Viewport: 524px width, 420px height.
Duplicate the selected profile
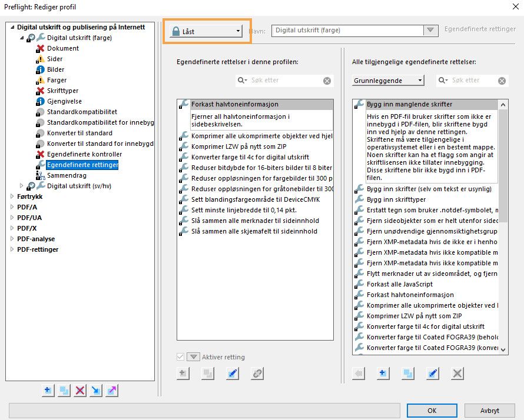(x=64, y=390)
